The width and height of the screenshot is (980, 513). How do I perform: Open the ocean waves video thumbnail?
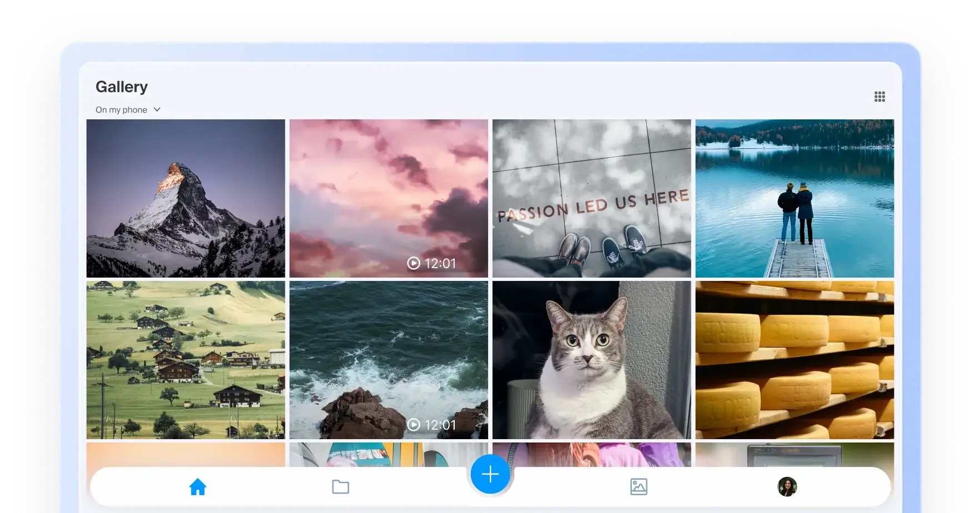pyautogui.click(x=389, y=360)
